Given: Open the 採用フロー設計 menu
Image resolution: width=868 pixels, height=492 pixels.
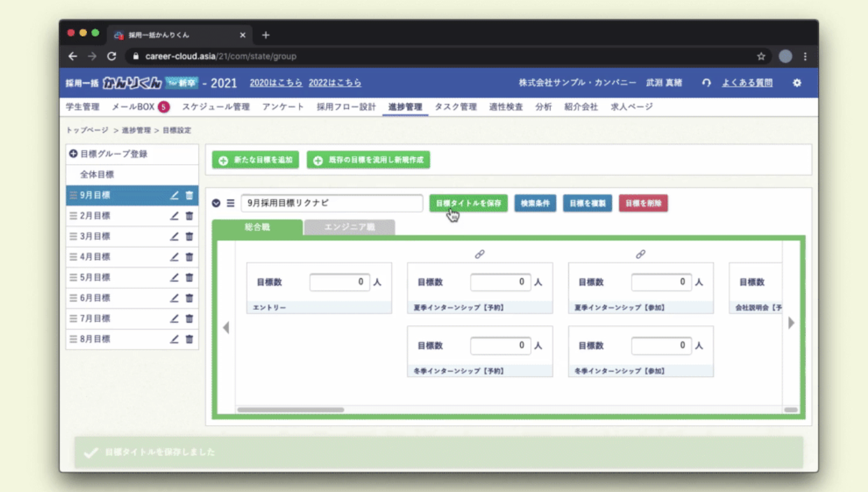Looking at the screenshot, I should (x=346, y=107).
